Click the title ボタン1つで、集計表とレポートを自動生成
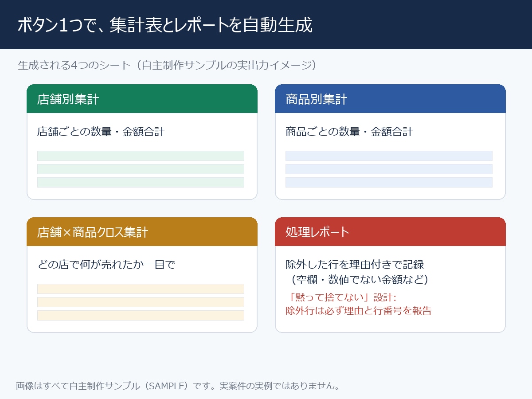 tap(165, 25)
